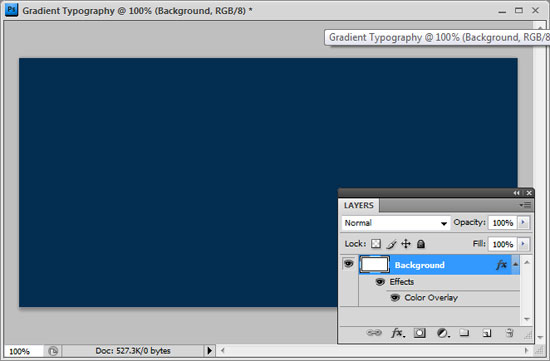This screenshot has width=550, height=361.
Task: Create a new layer
Action: click(487, 333)
